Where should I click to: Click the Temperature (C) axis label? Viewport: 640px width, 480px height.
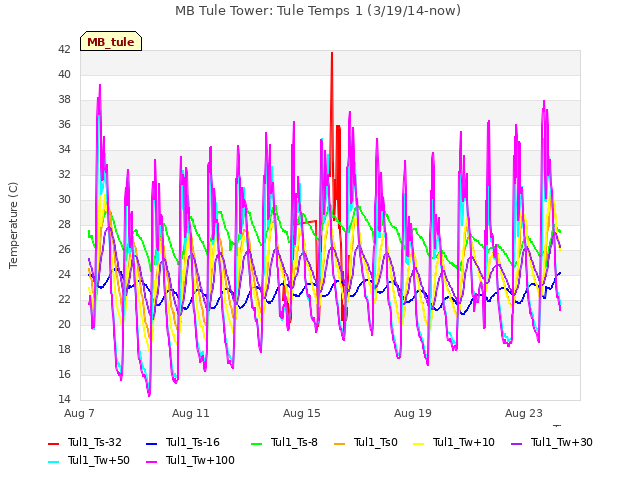[x=13, y=225]
